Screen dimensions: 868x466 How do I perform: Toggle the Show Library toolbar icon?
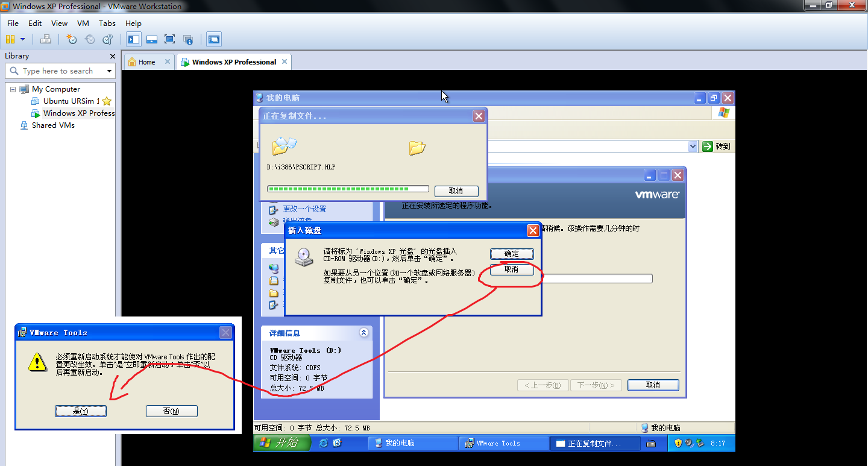click(134, 39)
